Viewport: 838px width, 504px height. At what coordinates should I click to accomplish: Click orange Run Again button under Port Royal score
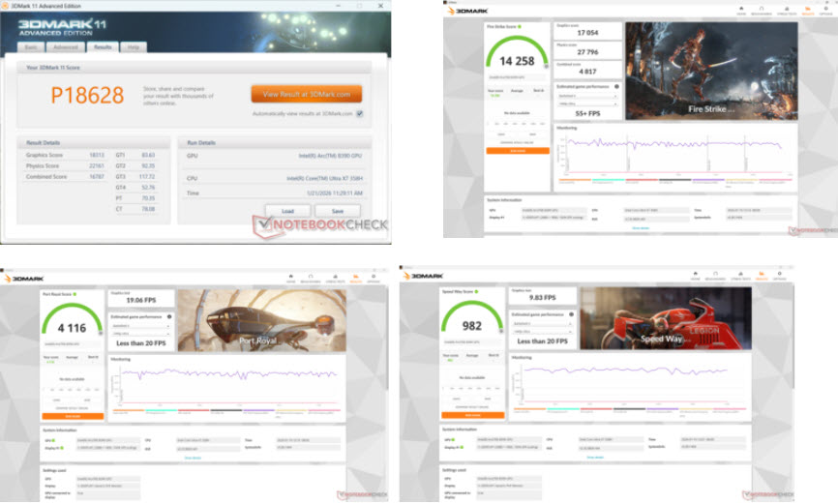coord(73,416)
